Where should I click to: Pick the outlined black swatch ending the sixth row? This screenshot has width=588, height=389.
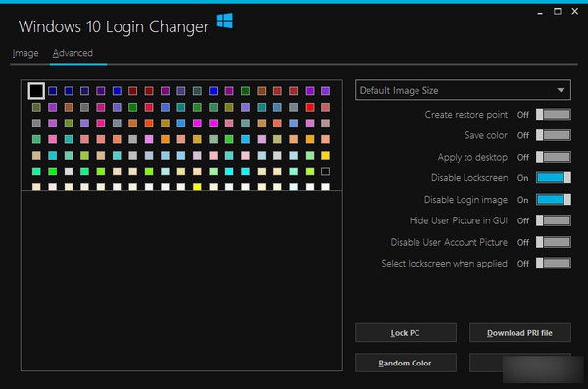coord(325,171)
